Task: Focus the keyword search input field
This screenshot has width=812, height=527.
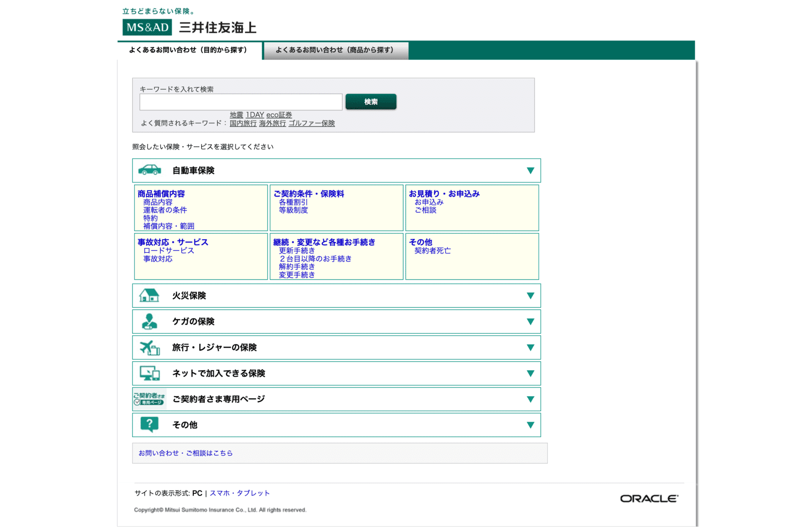Action: point(241,102)
